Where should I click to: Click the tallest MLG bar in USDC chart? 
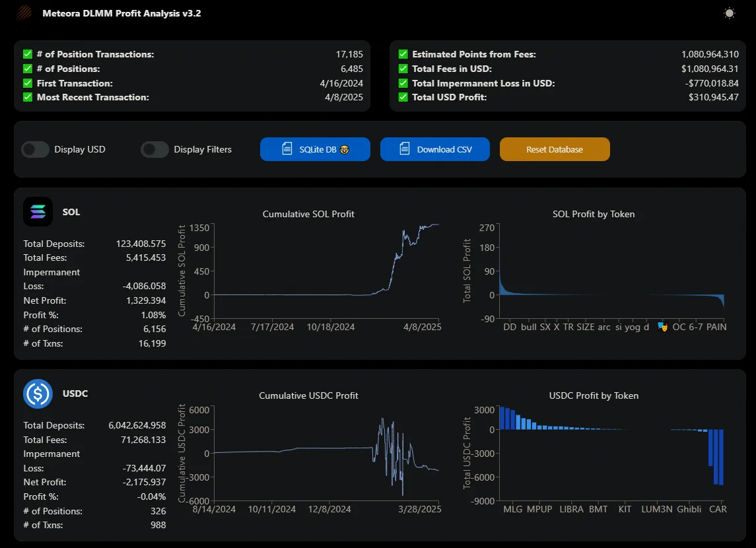[x=502, y=418]
